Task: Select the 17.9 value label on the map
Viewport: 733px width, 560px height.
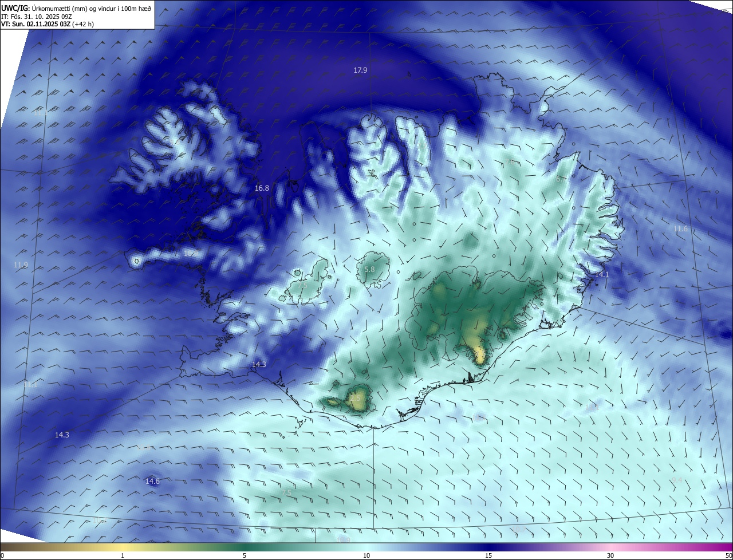Action: [x=360, y=70]
